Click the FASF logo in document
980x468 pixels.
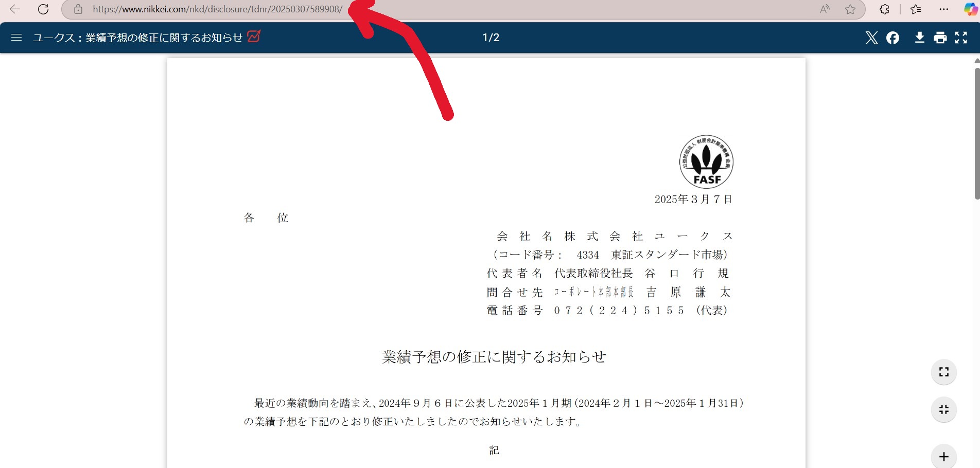[x=706, y=162]
